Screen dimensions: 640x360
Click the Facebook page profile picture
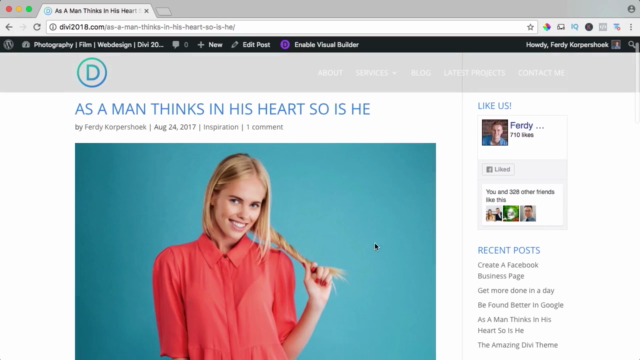(x=495, y=132)
